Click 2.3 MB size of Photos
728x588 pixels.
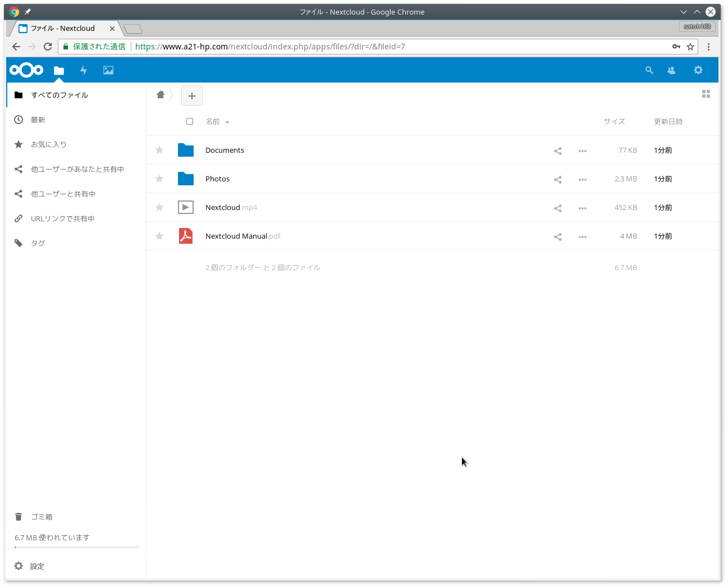tap(626, 179)
